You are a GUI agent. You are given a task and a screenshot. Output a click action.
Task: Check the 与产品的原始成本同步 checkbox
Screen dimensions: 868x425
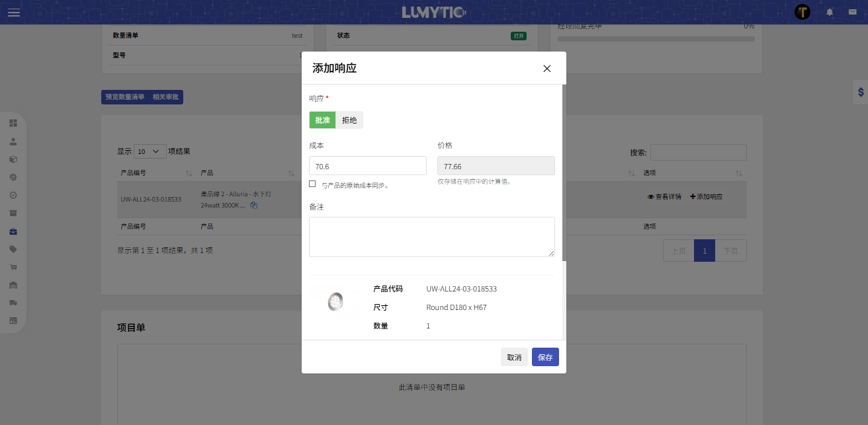click(x=312, y=184)
